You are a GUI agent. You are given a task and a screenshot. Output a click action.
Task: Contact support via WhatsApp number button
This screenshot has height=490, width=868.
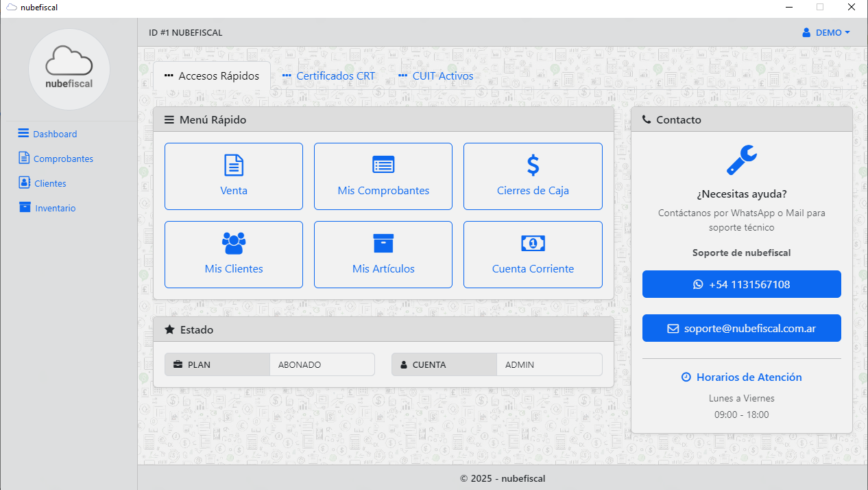pyautogui.click(x=741, y=284)
